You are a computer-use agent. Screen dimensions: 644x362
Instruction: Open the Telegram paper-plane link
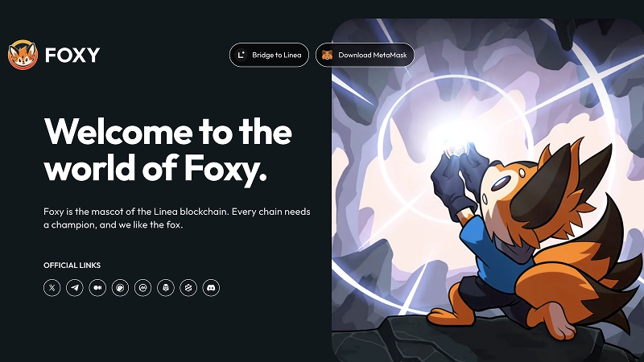(x=75, y=288)
